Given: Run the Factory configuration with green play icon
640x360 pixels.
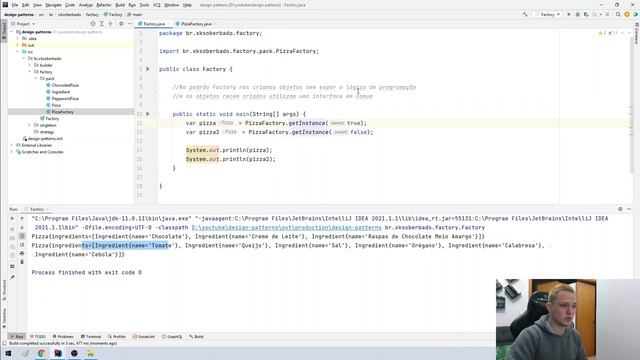Looking at the screenshot, I should pos(569,14).
